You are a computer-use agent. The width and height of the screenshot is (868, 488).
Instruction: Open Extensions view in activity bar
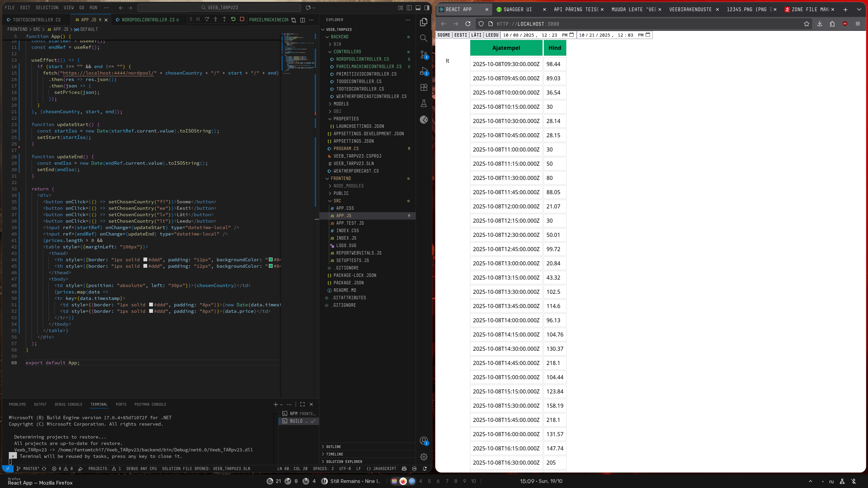tap(424, 87)
